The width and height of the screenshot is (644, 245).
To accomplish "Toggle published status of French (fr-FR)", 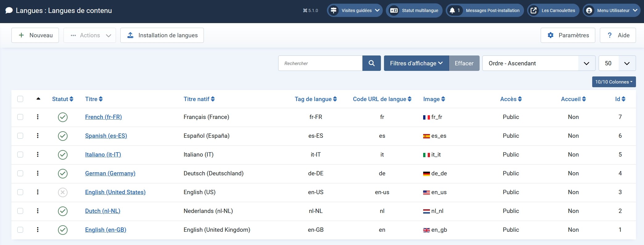I will (63, 117).
